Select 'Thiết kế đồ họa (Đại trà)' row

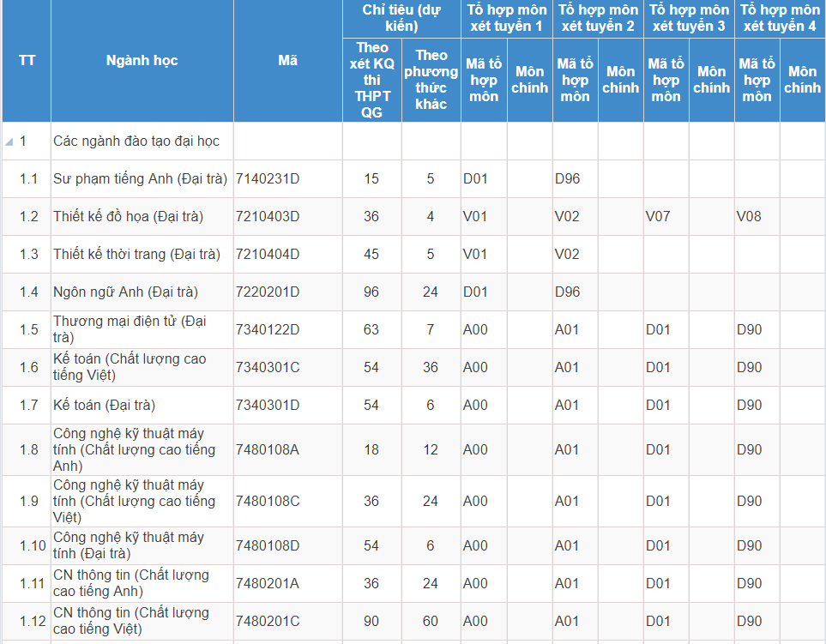pyautogui.click(x=128, y=217)
